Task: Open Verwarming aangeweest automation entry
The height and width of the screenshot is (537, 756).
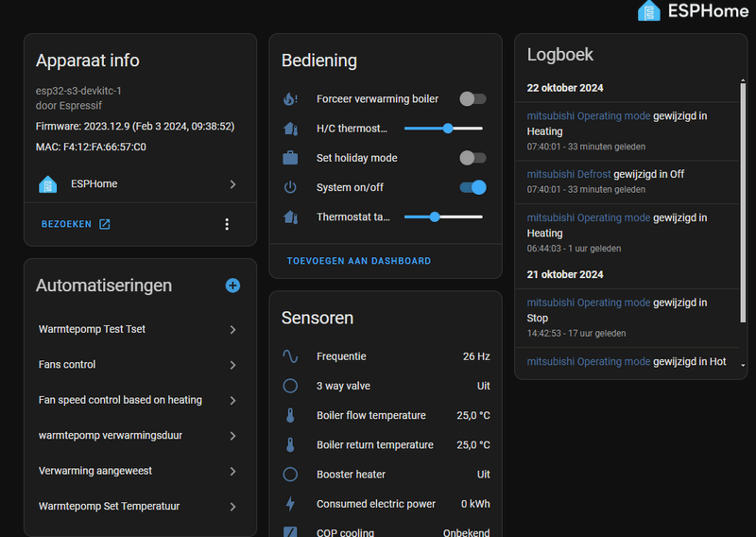Action: (x=95, y=471)
